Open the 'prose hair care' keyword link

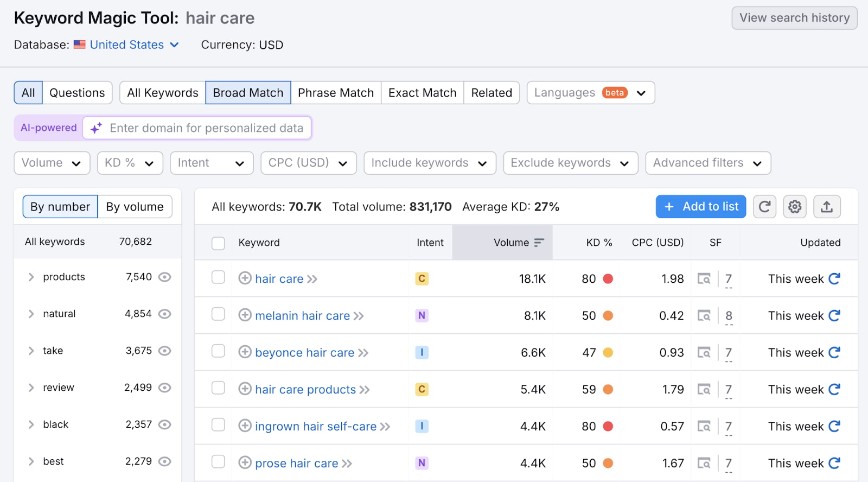(x=297, y=464)
